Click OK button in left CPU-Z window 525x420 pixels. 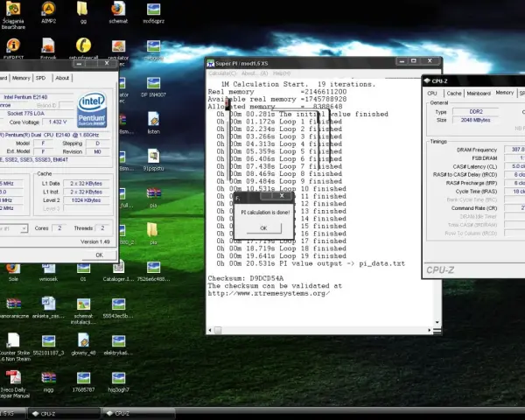click(100, 255)
